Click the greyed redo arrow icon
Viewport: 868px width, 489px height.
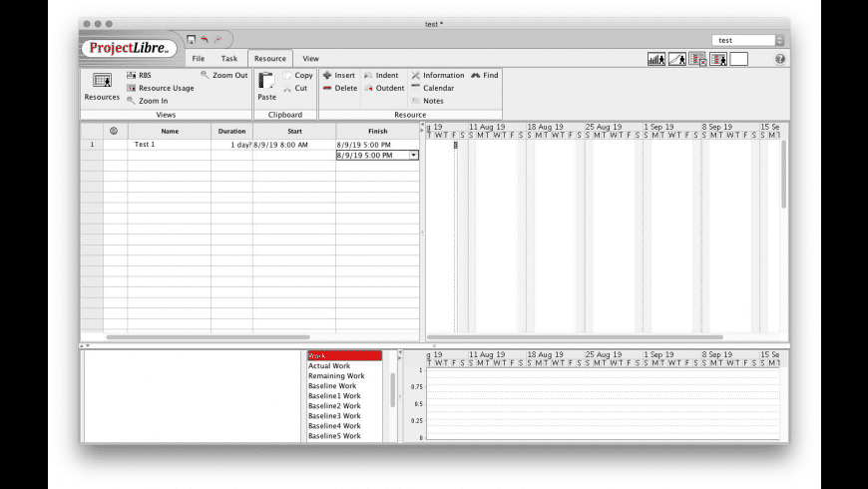click(218, 39)
